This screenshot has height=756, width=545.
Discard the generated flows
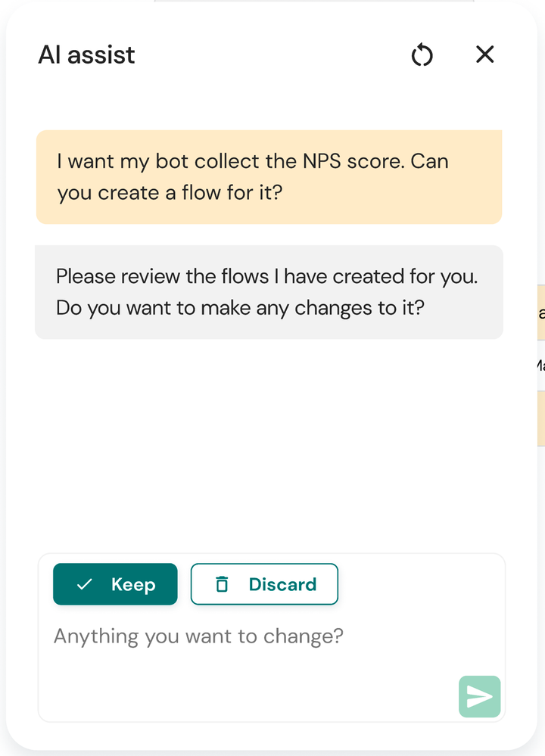[x=264, y=584]
